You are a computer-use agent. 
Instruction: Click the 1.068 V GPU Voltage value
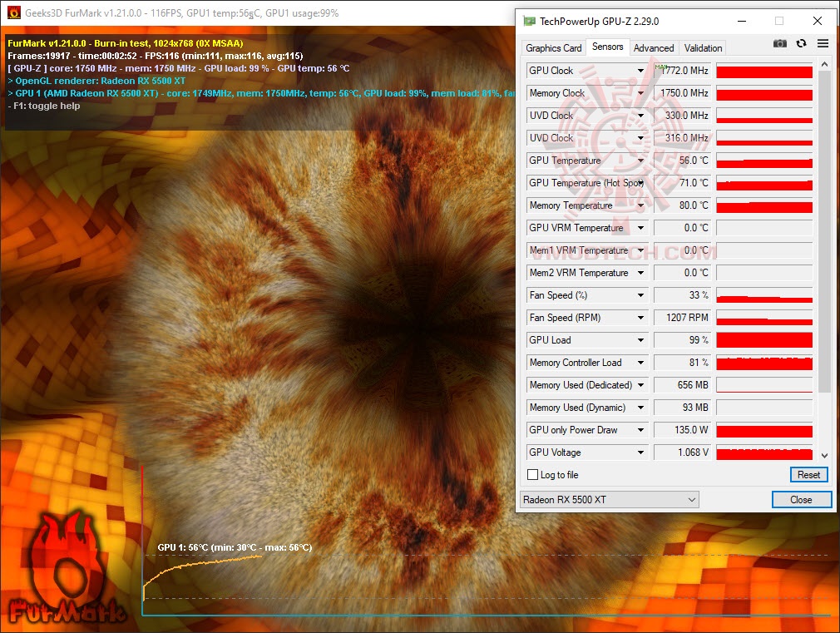point(683,452)
